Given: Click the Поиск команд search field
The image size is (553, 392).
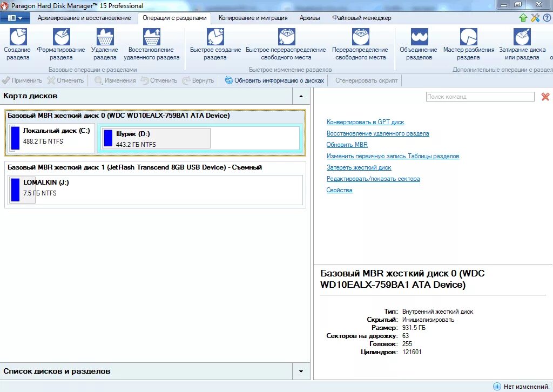Looking at the screenshot, I should click(x=480, y=97).
